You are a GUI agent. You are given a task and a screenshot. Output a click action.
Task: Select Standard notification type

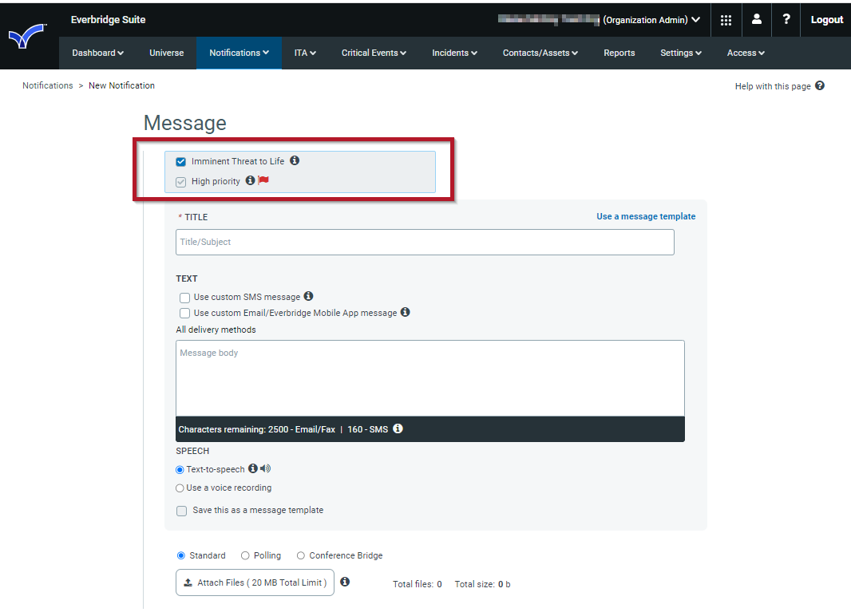(x=180, y=556)
